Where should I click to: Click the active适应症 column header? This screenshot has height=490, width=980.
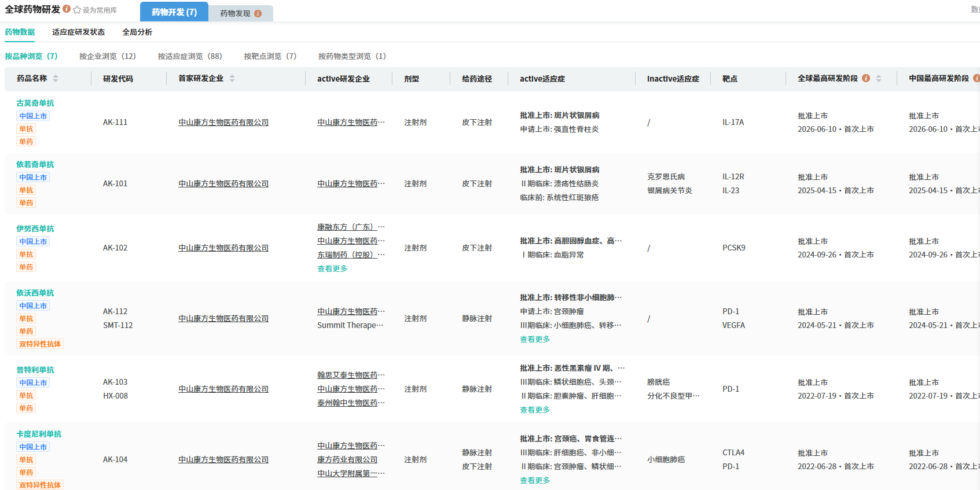coord(542,79)
